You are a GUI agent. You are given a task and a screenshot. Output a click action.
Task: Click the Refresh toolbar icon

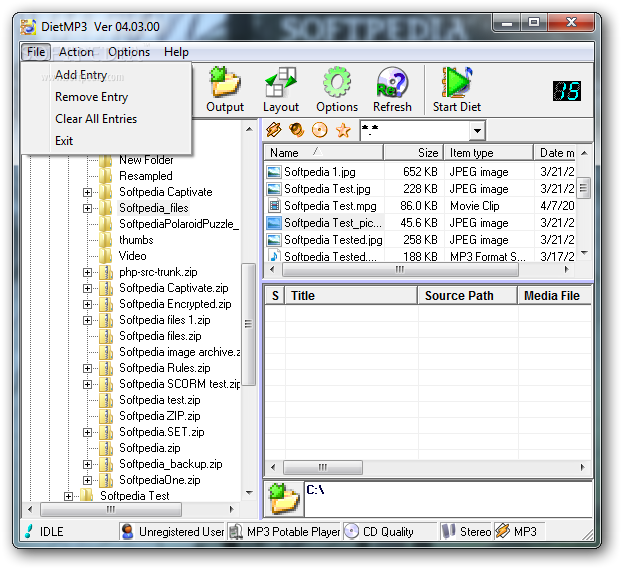click(x=392, y=83)
